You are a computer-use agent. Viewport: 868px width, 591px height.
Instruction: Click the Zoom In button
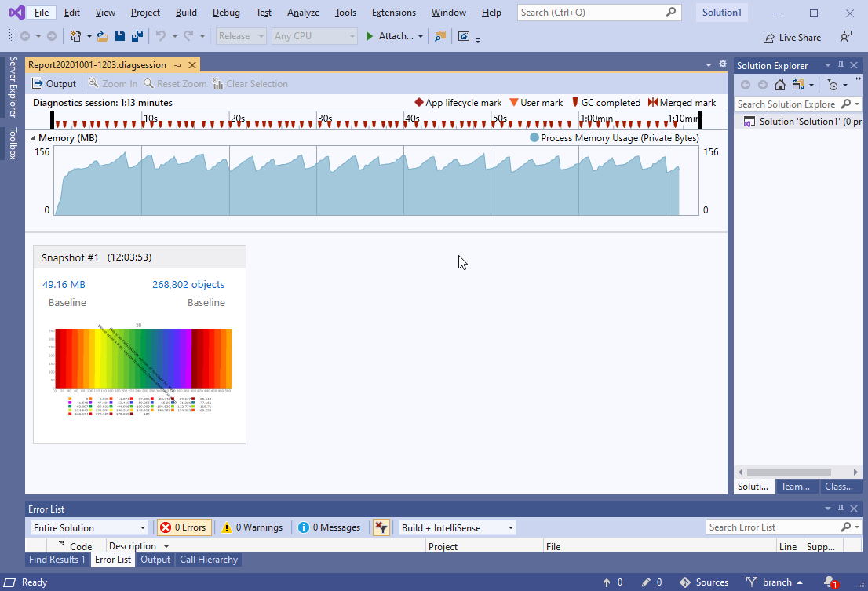[x=113, y=83]
